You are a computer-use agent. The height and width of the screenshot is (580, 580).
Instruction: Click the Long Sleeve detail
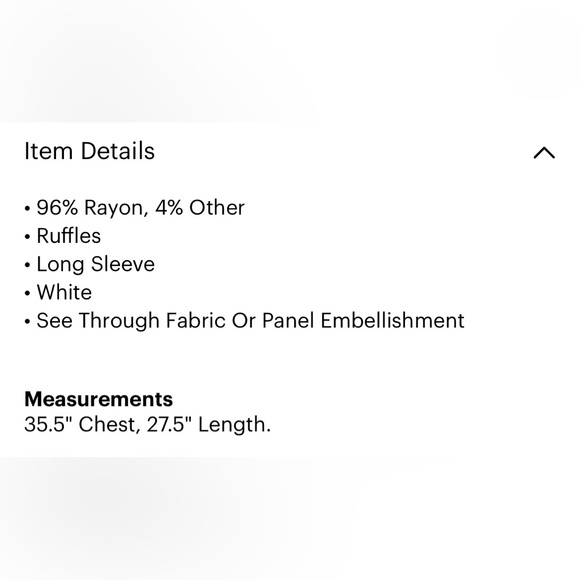click(95, 264)
